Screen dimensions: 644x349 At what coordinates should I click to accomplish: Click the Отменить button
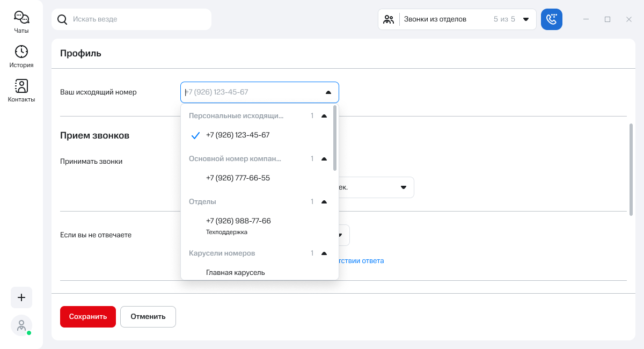pos(148,317)
